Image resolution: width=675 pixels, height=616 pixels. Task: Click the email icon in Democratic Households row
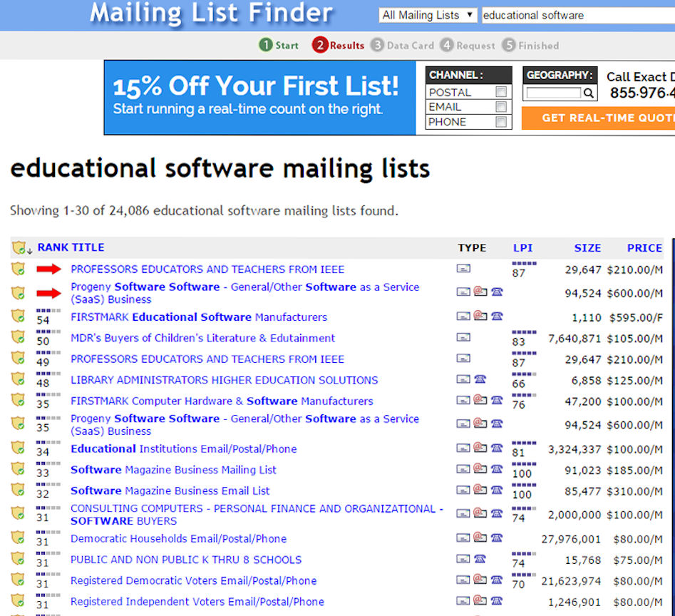coord(480,537)
